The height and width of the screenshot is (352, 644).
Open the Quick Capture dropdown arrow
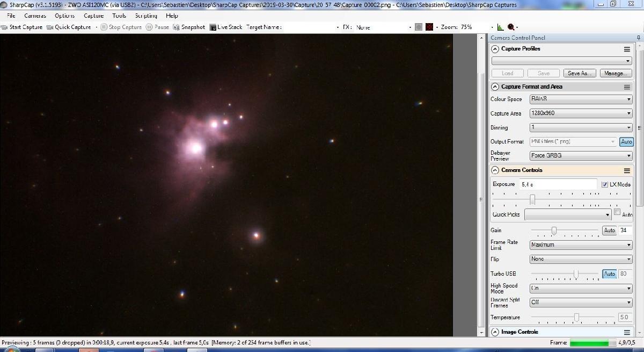click(x=96, y=27)
